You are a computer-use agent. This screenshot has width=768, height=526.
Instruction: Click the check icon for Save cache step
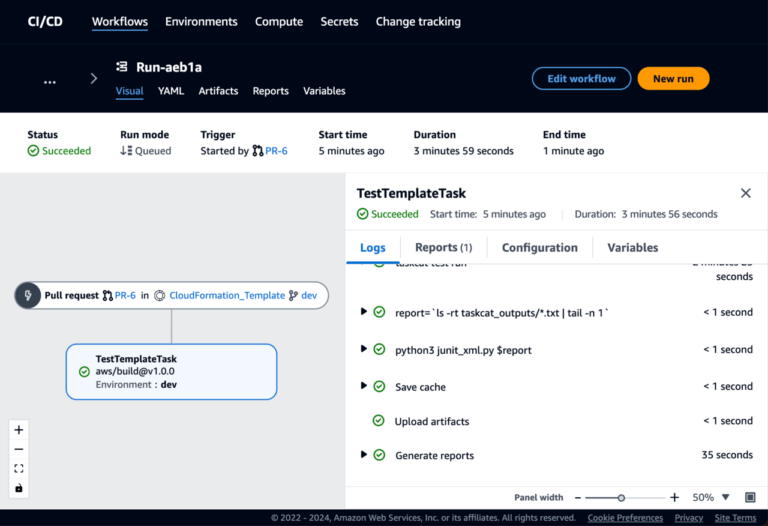[x=379, y=386]
